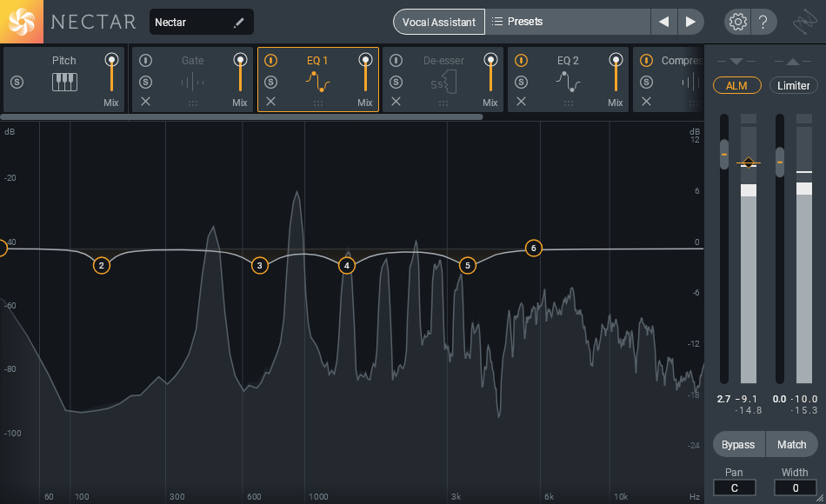The image size is (826, 504).
Task: Click the input gain fader handle
Action: [724, 155]
